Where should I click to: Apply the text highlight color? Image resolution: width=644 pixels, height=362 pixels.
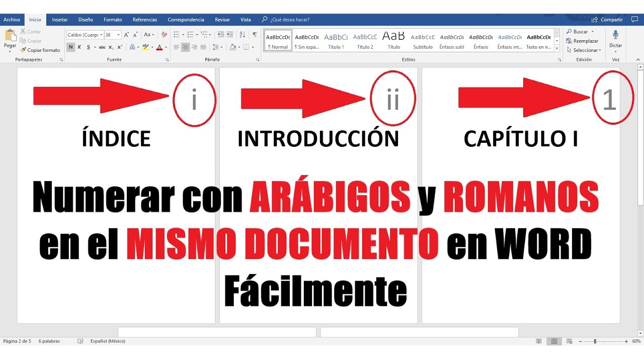(145, 47)
